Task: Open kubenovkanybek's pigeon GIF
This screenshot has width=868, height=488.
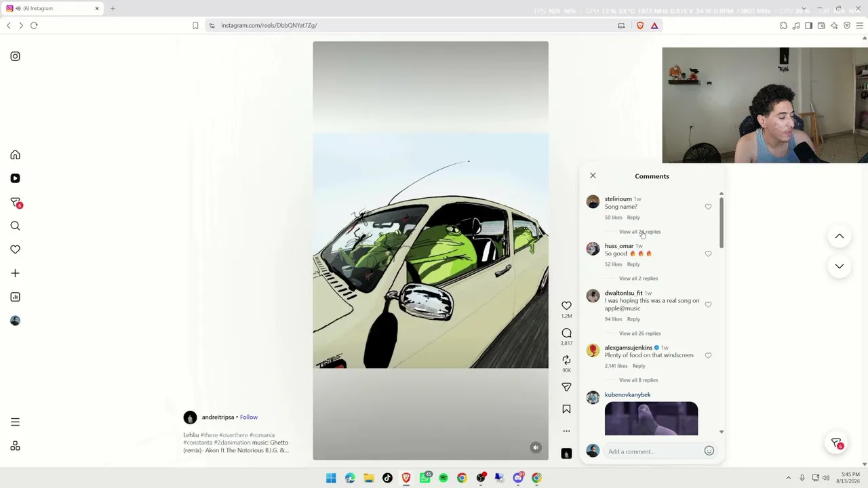Action: (651, 418)
